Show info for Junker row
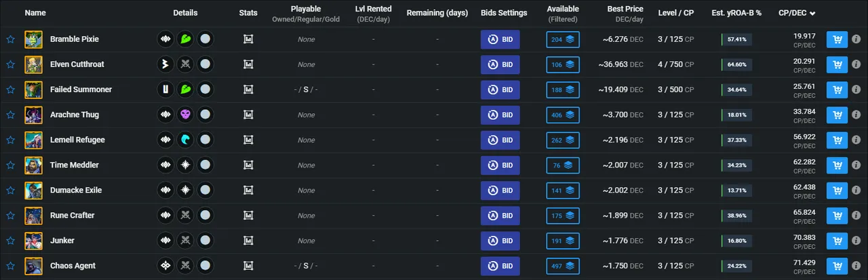Screen dimensions: 868x280 [x=856, y=241]
